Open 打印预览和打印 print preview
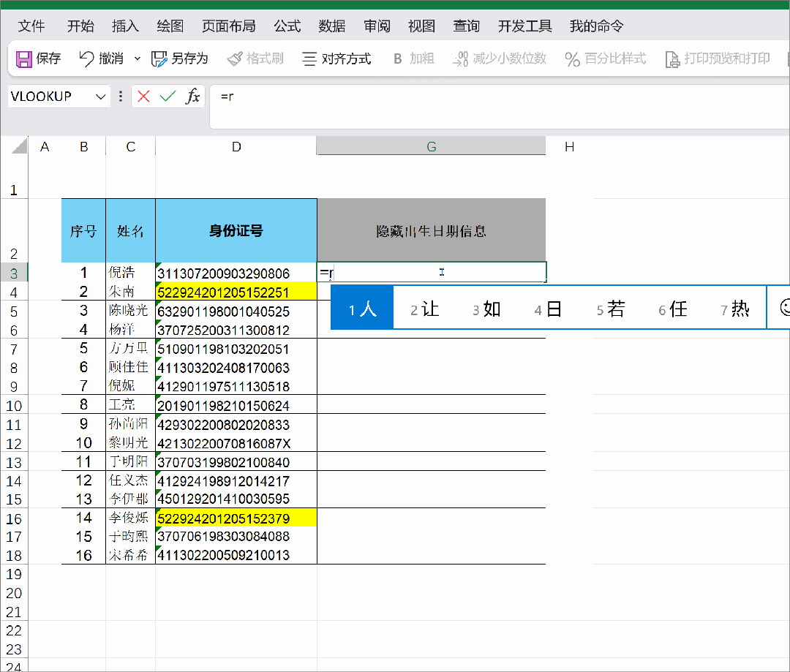The height and width of the screenshot is (672, 790). pyautogui.click(x=718, y=58)
